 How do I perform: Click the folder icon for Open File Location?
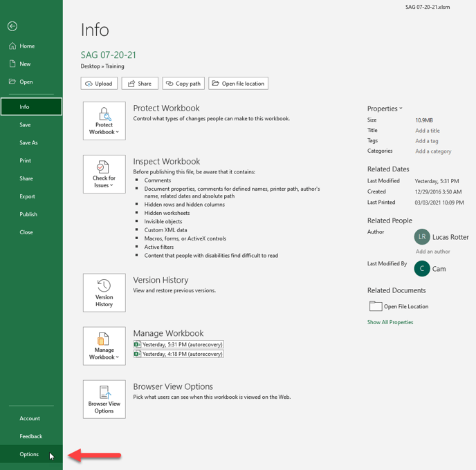[375, 306]
